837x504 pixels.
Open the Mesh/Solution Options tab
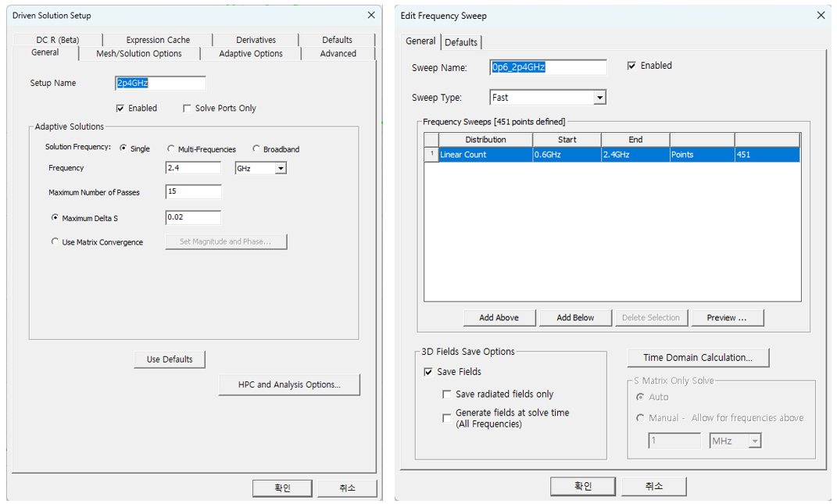point(138,54)
